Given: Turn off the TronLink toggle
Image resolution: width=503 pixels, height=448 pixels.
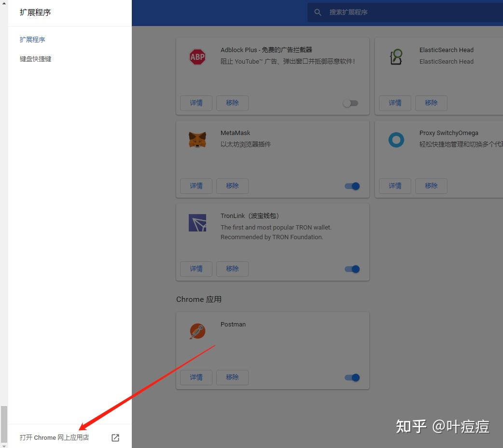Looking at the screenshot, I should coord(352,269).
